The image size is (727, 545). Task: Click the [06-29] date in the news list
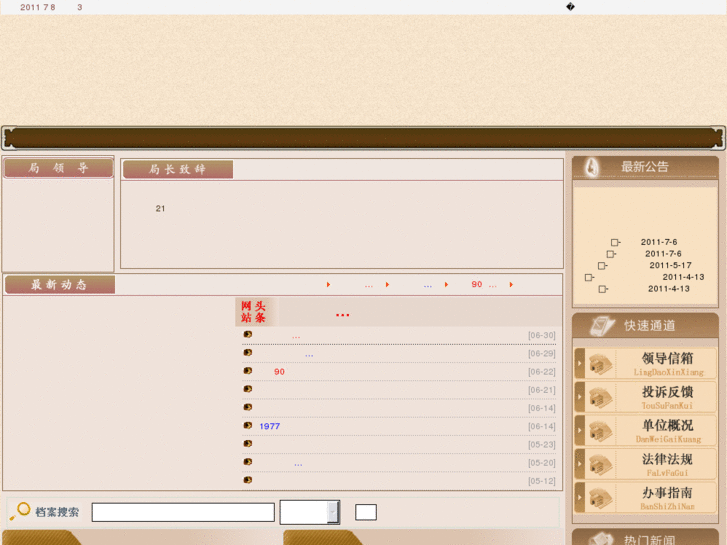pyautogui.click(x=542, y=353)
